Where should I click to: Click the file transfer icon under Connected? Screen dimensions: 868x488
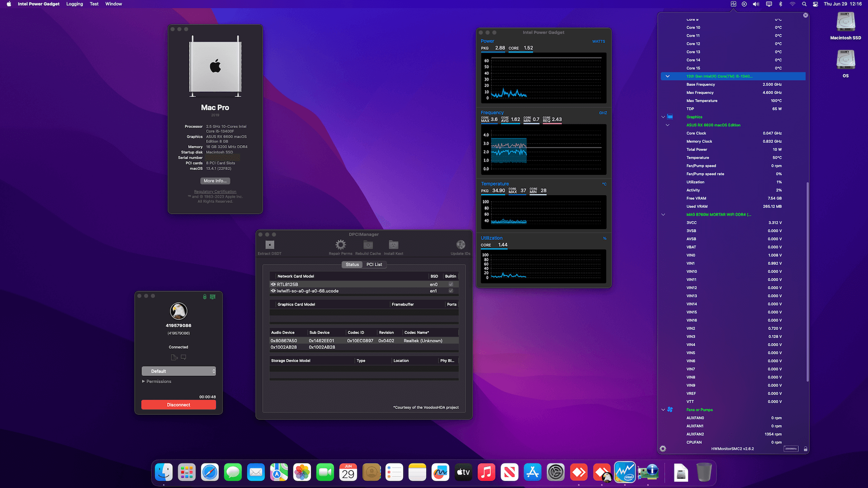(x=174, y=357)
